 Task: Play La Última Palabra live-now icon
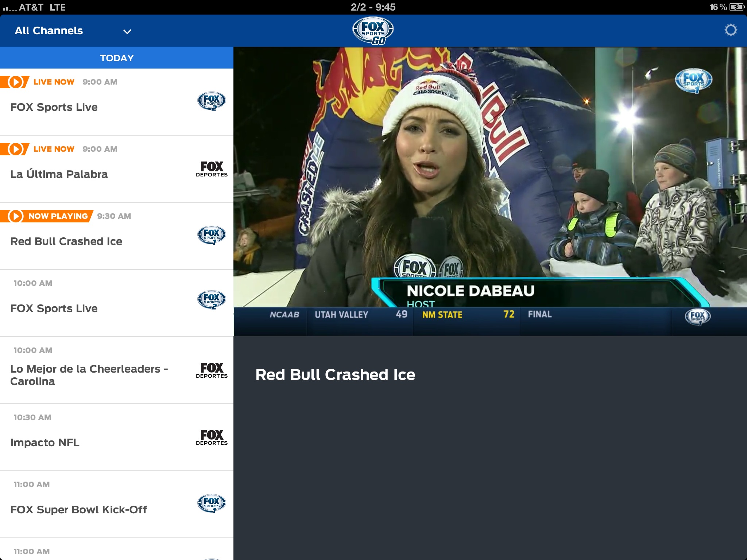15,149
